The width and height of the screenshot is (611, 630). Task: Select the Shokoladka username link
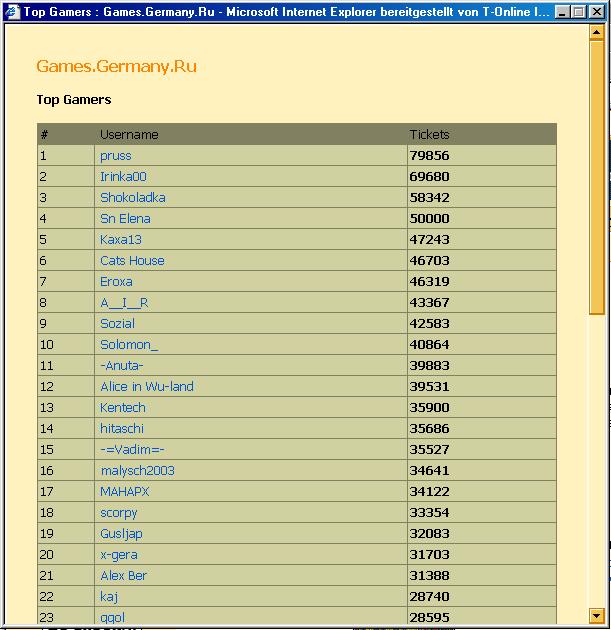[132, 198]
